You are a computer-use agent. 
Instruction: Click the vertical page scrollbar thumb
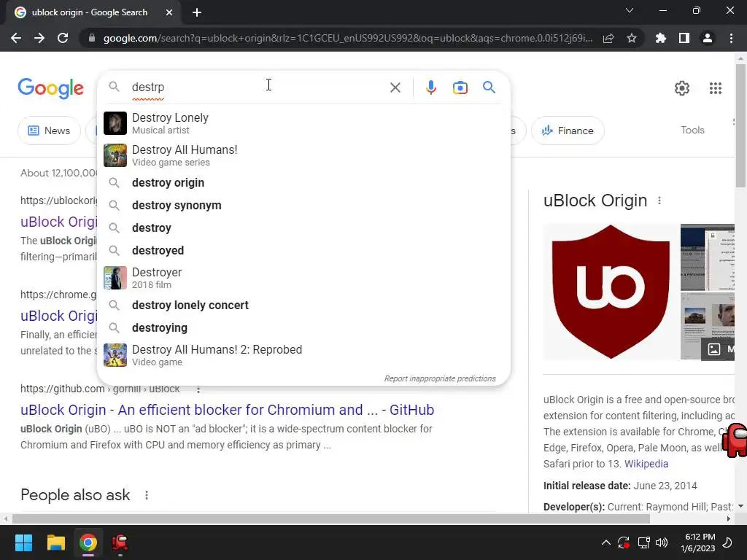tap(740, 125)
